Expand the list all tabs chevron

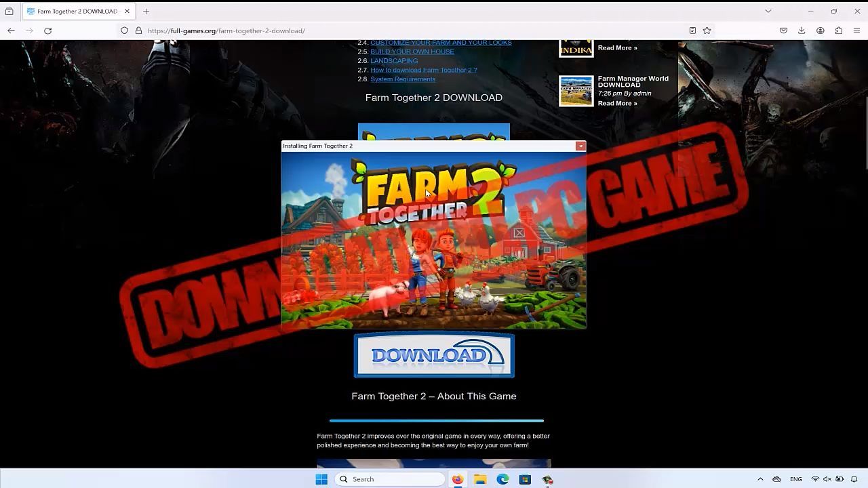(x=768, y=12)
